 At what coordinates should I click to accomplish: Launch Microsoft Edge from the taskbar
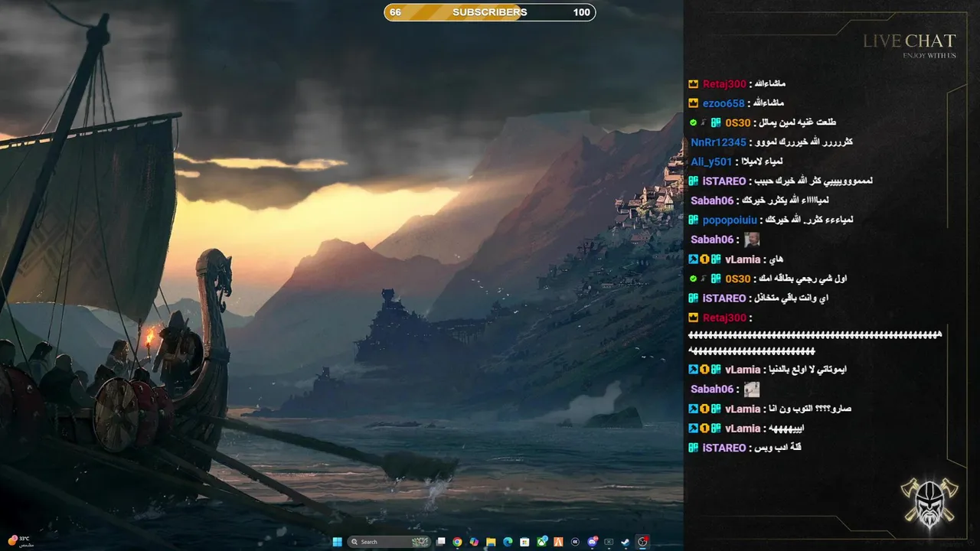[x=508, y=542]
